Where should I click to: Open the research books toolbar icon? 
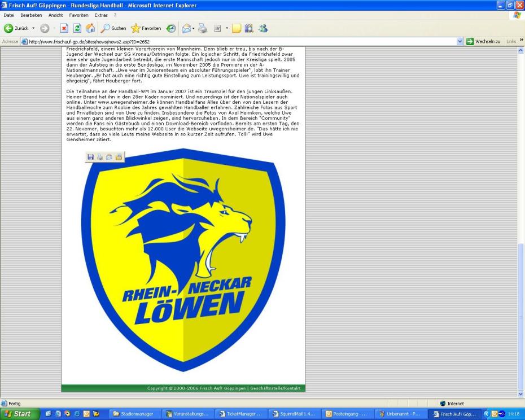249,28
